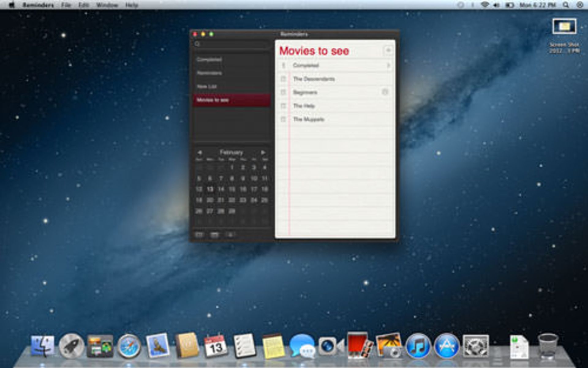Viewport: 588px width, 368px height.
Task: Mark The Help as completed
Action: tap(284, 106)
